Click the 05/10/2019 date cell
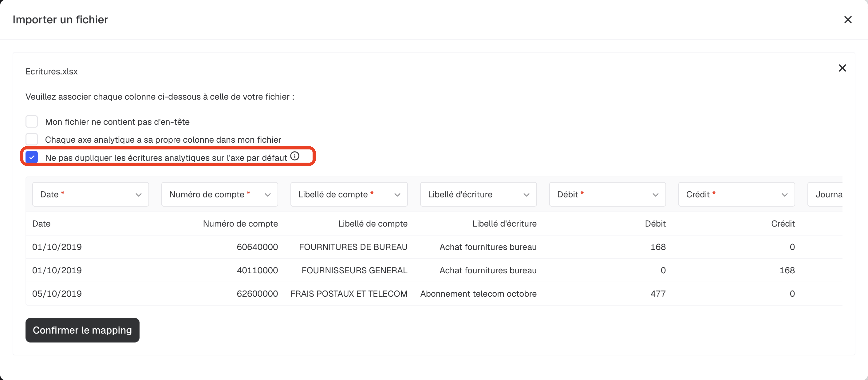868x380 pixels. [57, 293]
